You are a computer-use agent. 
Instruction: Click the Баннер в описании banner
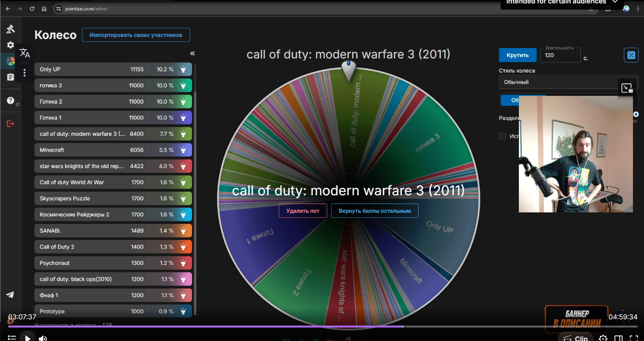577,318
